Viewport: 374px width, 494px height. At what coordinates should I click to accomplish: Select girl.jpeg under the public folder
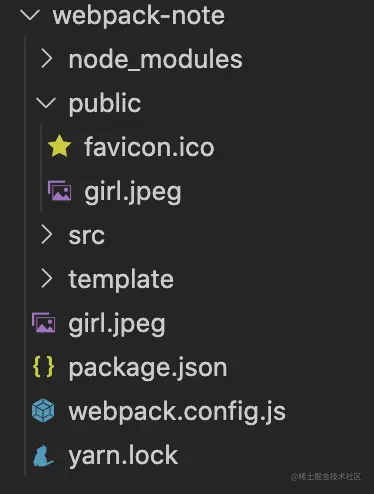(x=133, y=192)
